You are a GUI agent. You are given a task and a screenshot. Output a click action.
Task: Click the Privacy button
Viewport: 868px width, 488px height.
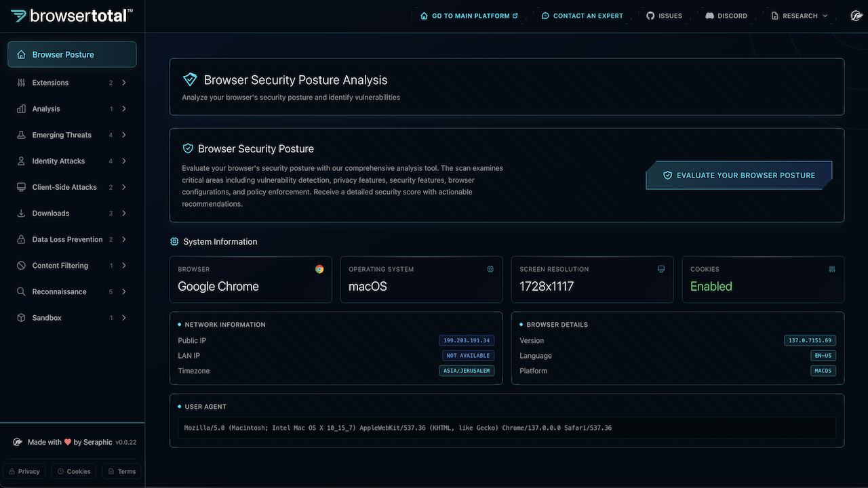tap(24, 471)
